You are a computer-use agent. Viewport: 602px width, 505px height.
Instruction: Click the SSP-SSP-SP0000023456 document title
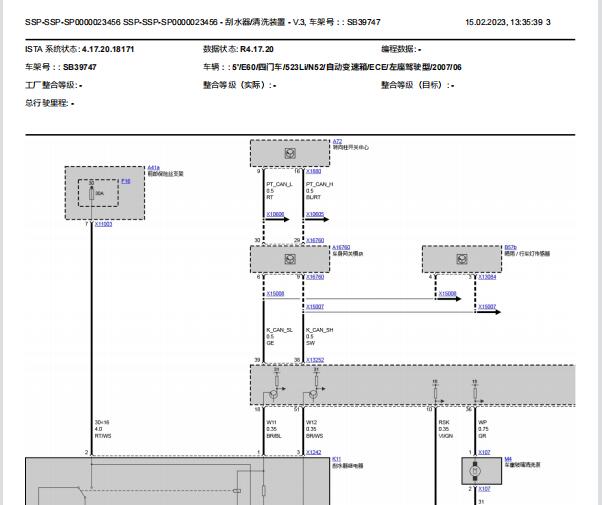tap(203, 22)
